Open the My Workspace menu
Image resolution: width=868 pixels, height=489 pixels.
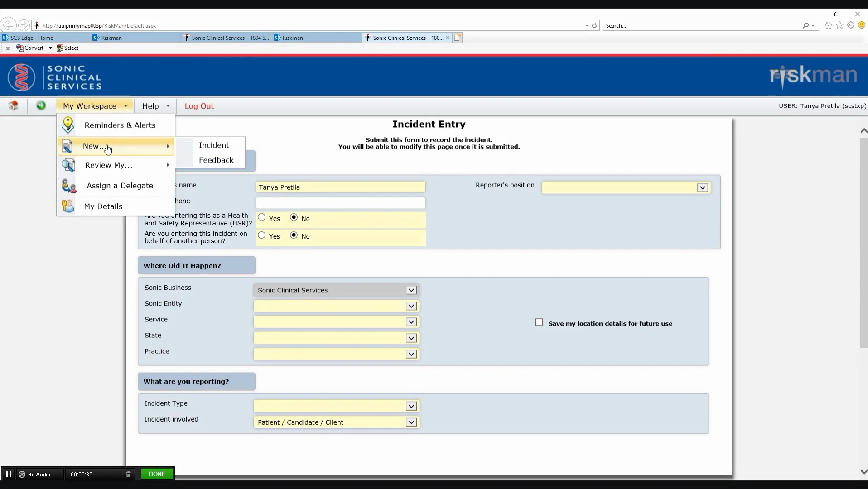point(95,106)
